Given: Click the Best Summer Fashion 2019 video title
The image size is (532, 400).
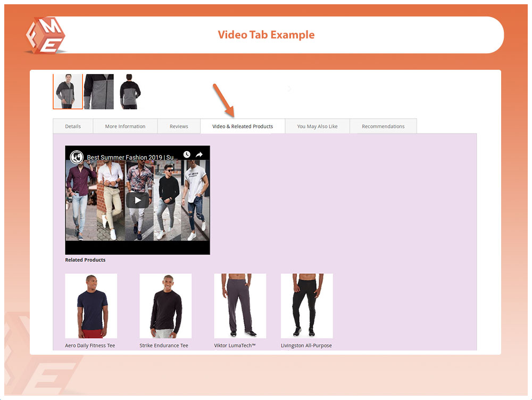Looking at the screenshot, I should tap(131, 157).
